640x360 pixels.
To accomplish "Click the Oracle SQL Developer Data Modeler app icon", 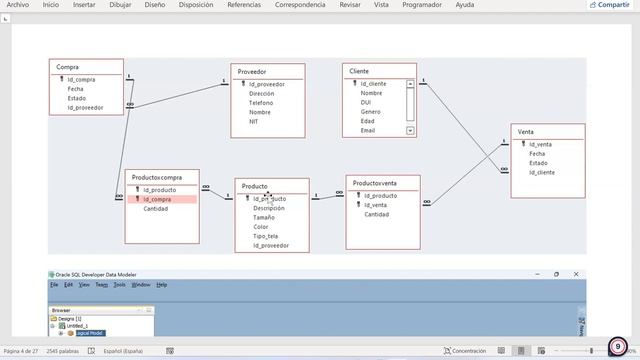I will coord(51,275).
